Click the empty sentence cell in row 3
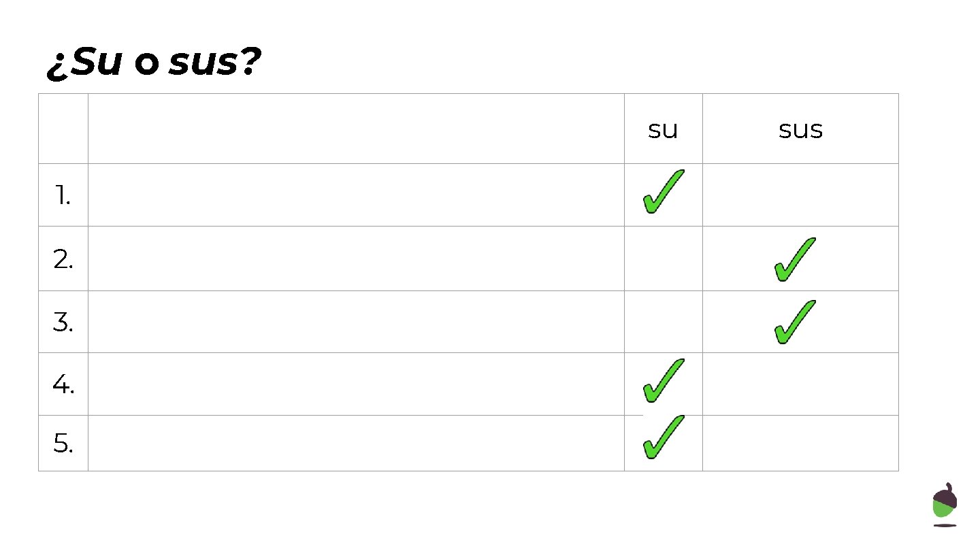Viewport: 980px width, 551px height. click(x=356, y=322)
